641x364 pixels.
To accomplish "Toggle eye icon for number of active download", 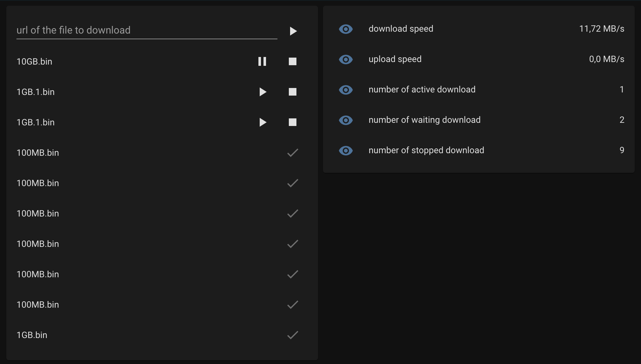I will click(x=346, y=90).
